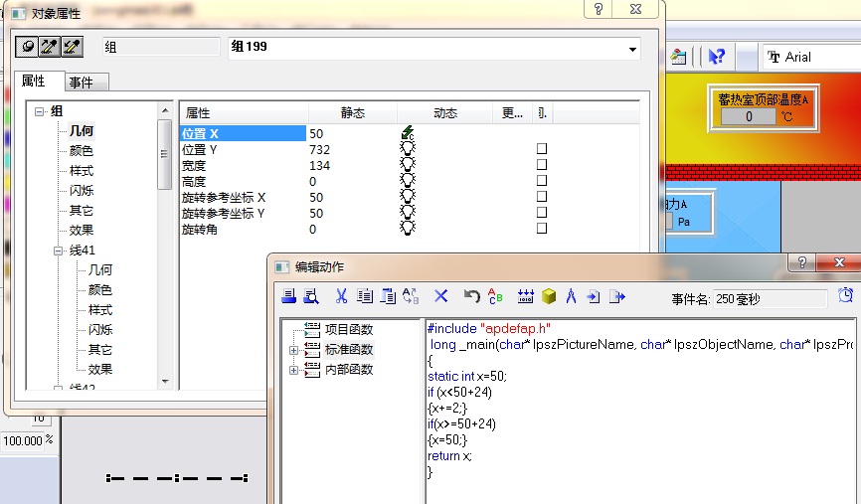Select 项目函数 in function tree
This screenshot has height=504, width=861.
click(349, 329)
